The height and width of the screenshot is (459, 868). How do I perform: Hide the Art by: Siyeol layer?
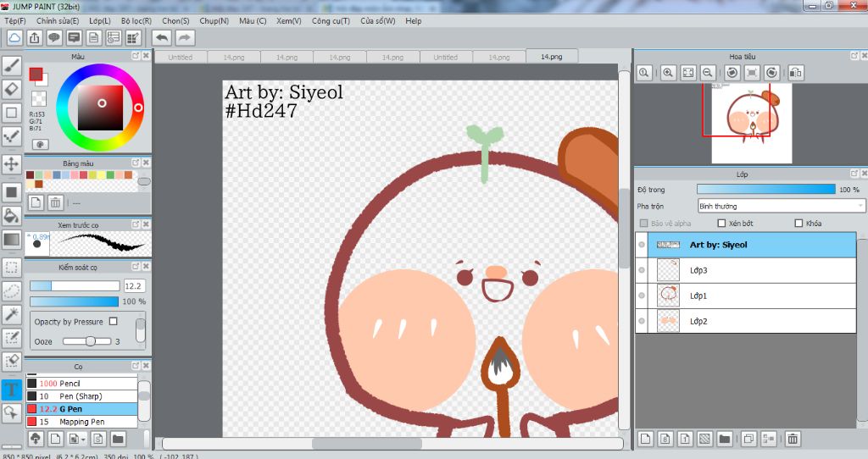tap(642, 245)
